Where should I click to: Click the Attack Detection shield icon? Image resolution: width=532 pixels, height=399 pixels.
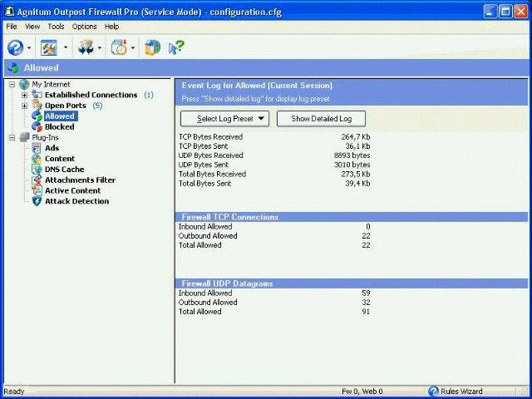(37, 201)
